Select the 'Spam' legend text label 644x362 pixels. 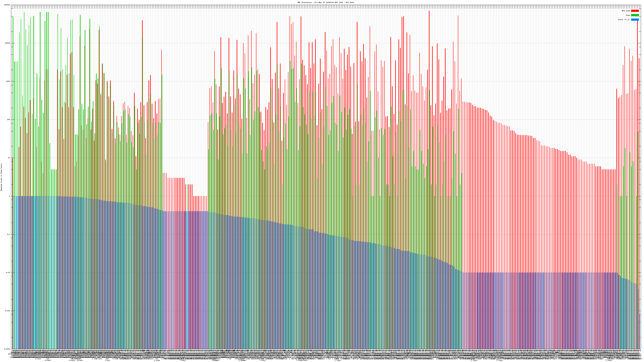[628, 15]
